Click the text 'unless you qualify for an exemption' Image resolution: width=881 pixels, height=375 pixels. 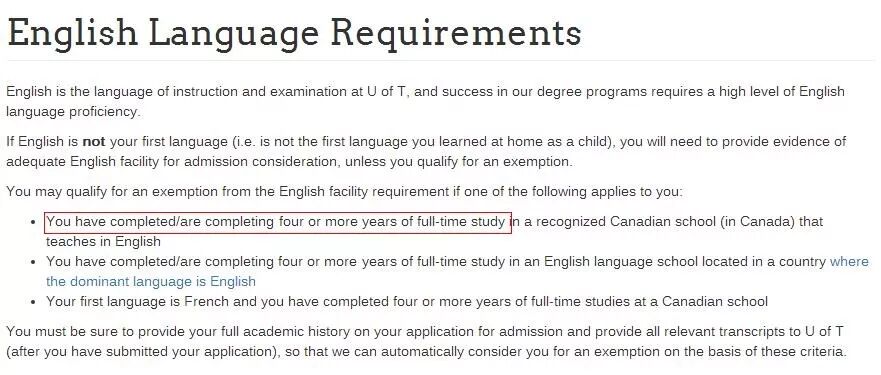coord(458,162)
